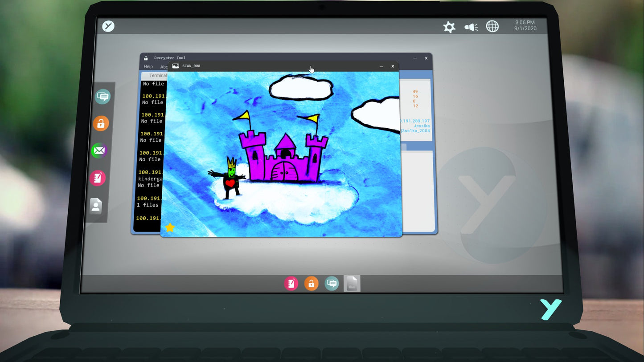Minimize the SCAN_008 image window
644x362 pixels.
click(x=381, y=66)
